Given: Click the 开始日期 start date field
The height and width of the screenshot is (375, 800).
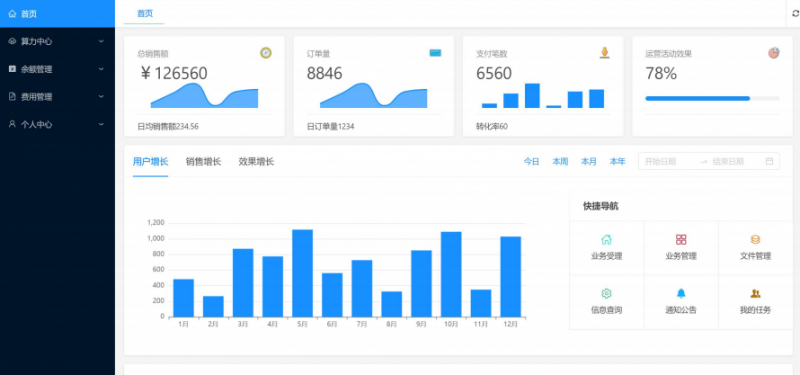Looking at the screenshot, I should [668, 162].
